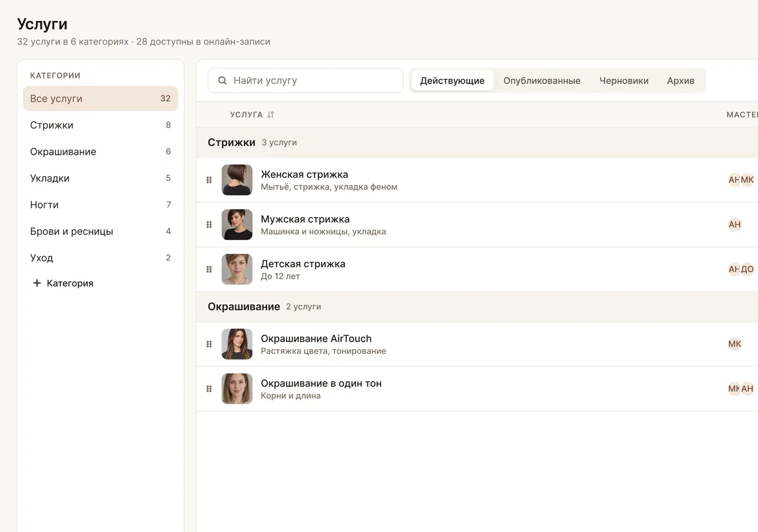Select the Укладки category
The height and width of the screenshot is (532, 758).
pyautogui.click(x=100, y=178)
